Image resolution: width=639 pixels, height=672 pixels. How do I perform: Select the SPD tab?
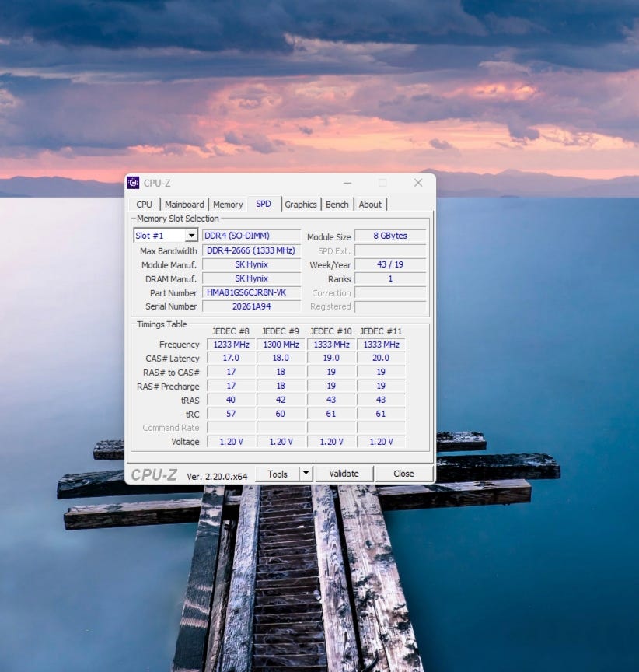coord(264,204)
